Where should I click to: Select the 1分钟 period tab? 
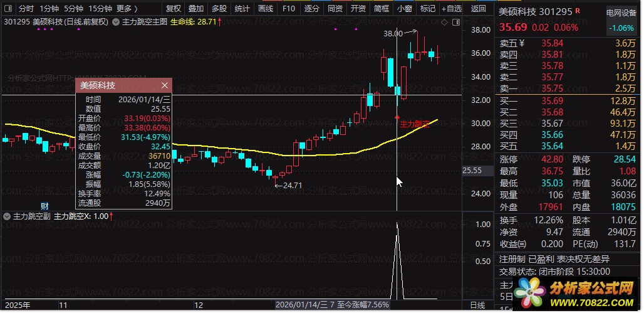(49, 8)
